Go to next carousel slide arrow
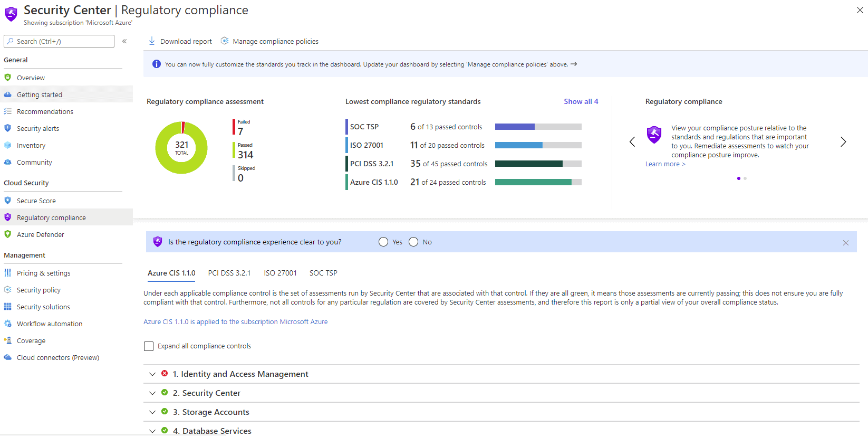 coord(843,141)
